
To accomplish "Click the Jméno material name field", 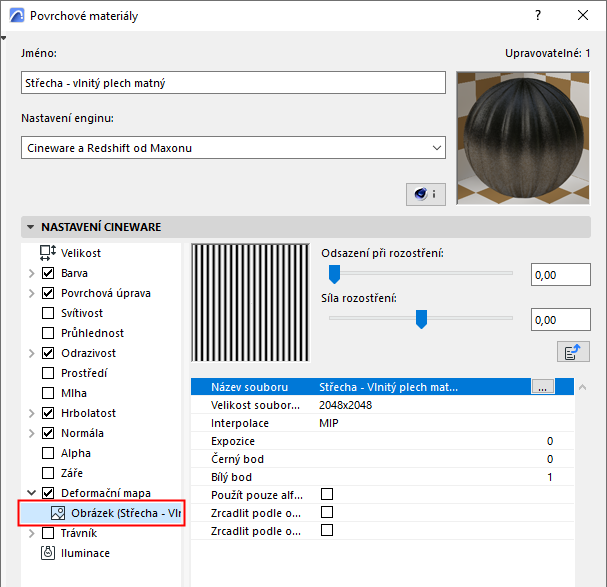I will point(233,82).
